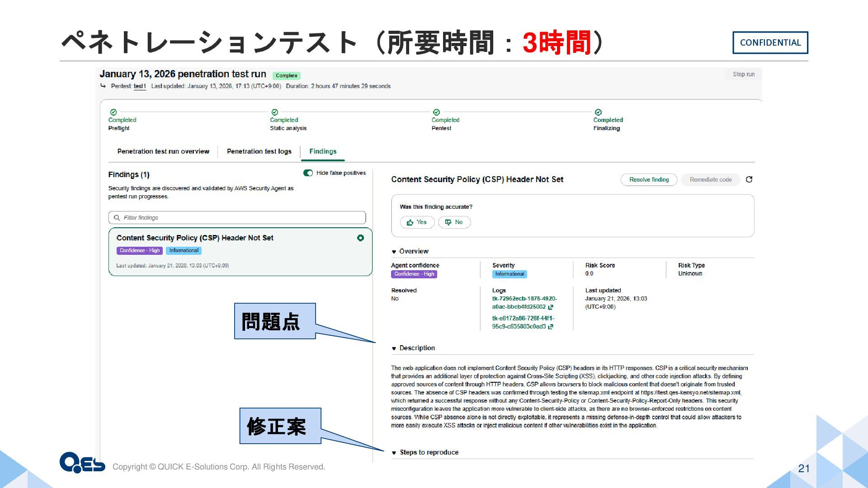This screenshot has height=488, width=868.
Task: Click the green status circle on CSP finding
Action: coord(360,238)
